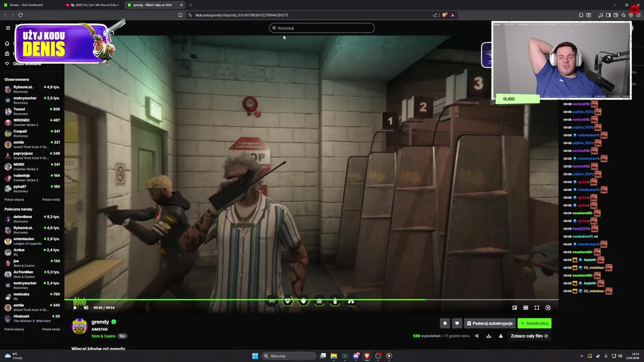Open taskbar clock showing 15:15

[632, 356]
